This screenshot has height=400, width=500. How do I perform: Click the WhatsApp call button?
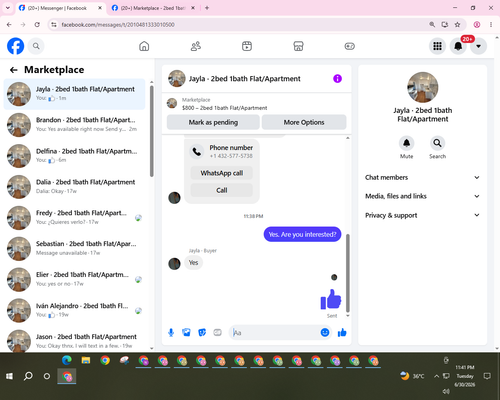[x=222, y=173]
